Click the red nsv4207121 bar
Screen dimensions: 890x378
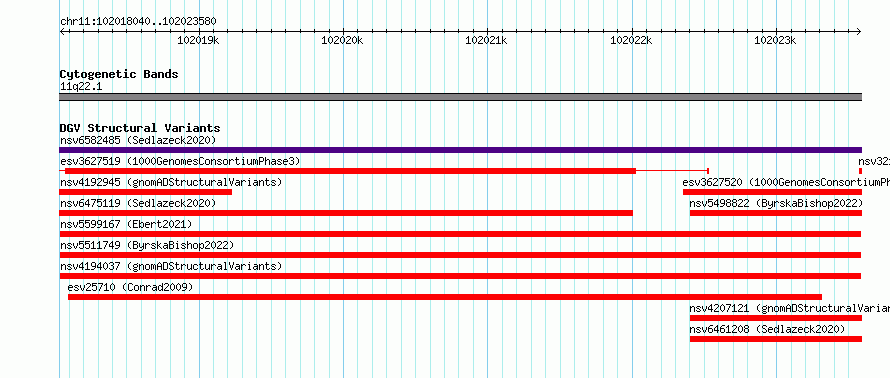[776, 318]
